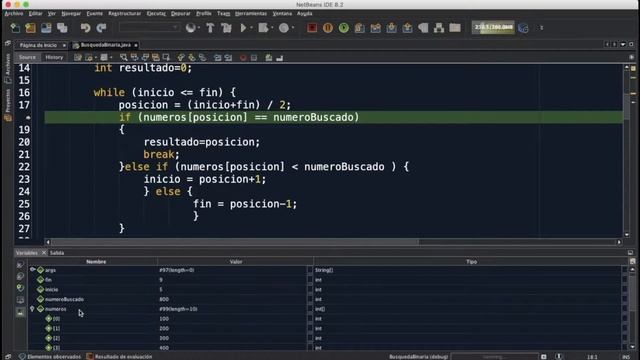Open Resultado de evaluación in status bar
This screenshot has height=360, width=640.
[119, 357]
